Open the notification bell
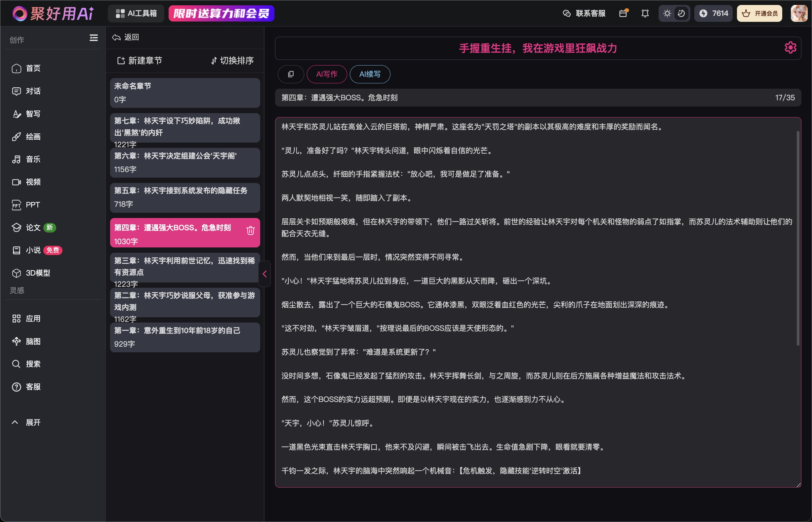 pos(645,14)
